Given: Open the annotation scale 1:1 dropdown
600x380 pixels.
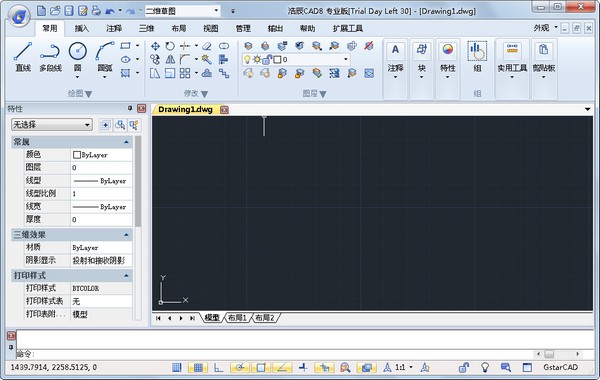Looking at the screenshot, I should 411,367.
